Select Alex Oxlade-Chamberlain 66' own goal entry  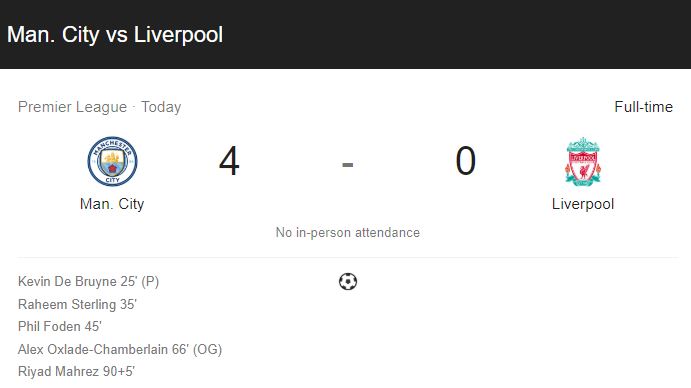click(x=120, y=349)
